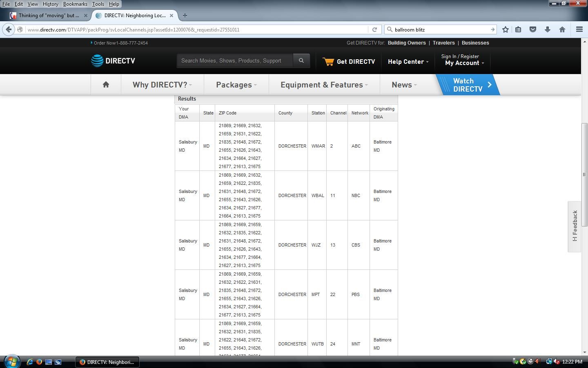Click the DIRECTV logo
The image size is (588, 368).
pos(113,61)
